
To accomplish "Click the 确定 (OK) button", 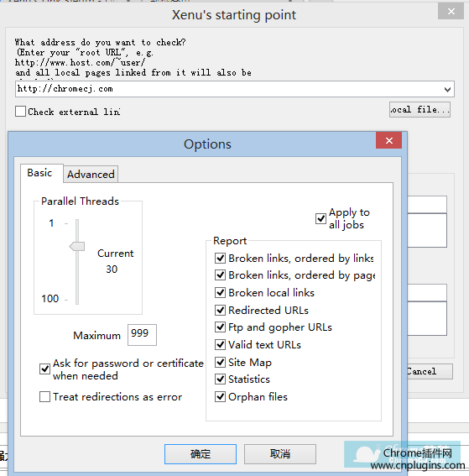I will (201, 454).
